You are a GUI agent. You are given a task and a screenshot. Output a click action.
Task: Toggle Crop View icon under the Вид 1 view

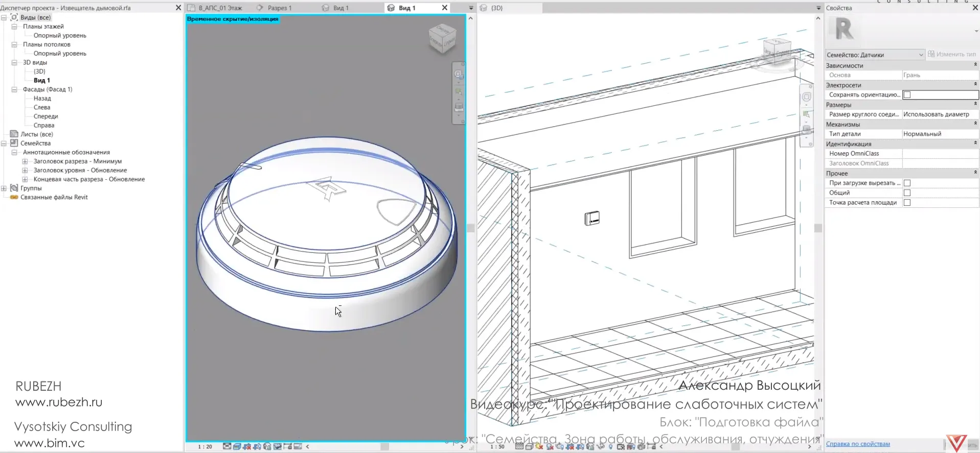point(247,446)
